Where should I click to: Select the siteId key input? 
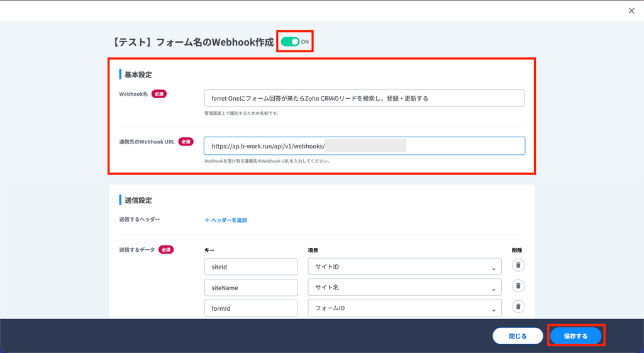(250, 267)
